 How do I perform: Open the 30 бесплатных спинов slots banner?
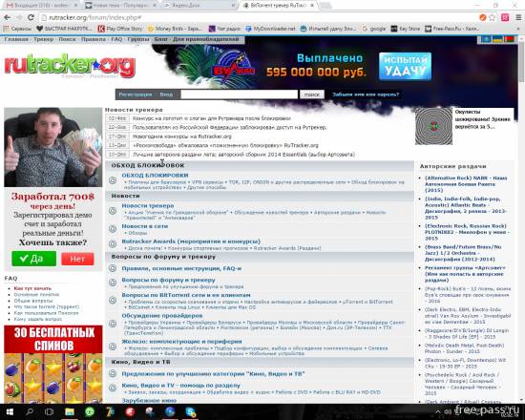tap(53, 364)
